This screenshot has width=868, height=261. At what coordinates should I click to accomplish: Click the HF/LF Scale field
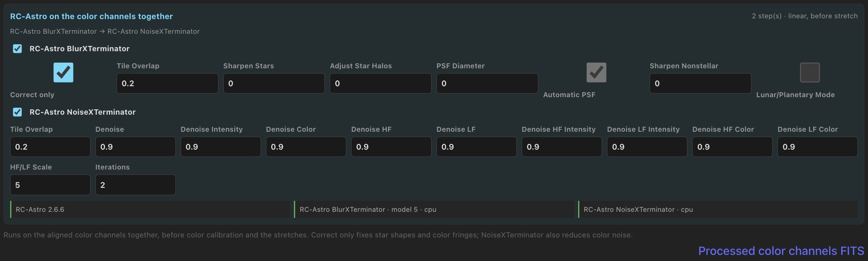pos(50,185)
